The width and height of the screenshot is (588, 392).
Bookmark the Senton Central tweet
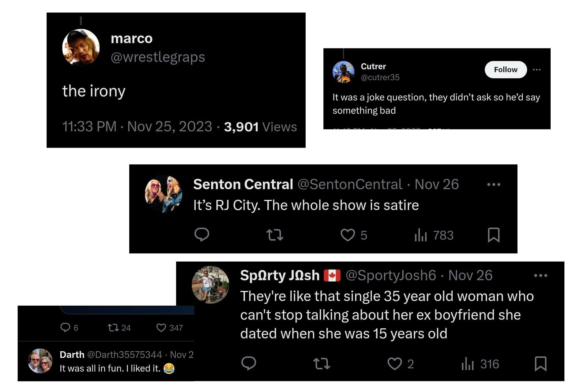click(x=493, y=235)
